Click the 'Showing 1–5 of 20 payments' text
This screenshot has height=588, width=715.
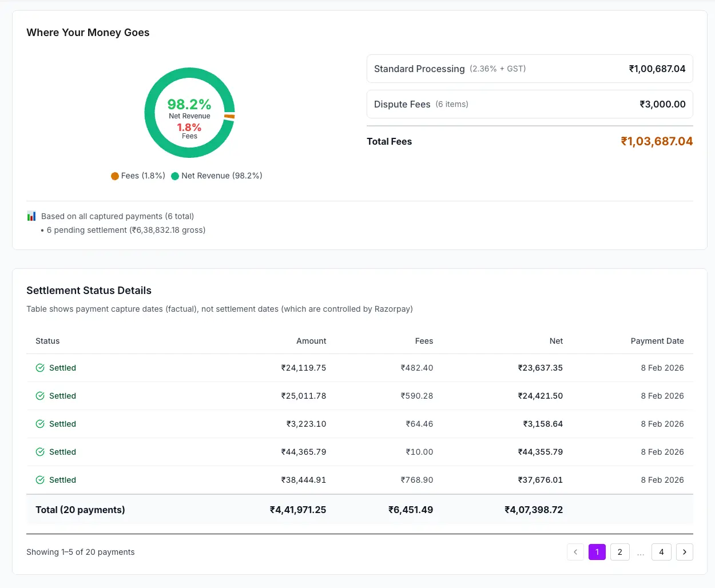click(81, 552)
